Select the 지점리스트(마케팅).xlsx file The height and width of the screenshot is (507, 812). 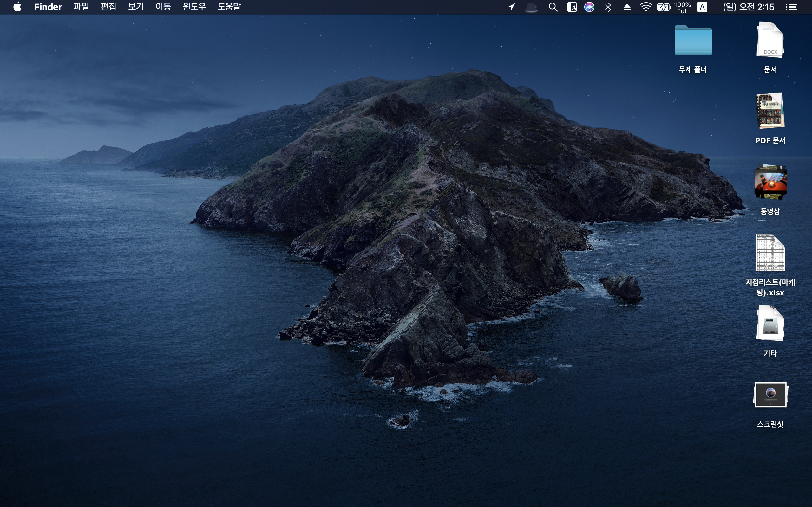pyautogui.click(x=770, y=253)
